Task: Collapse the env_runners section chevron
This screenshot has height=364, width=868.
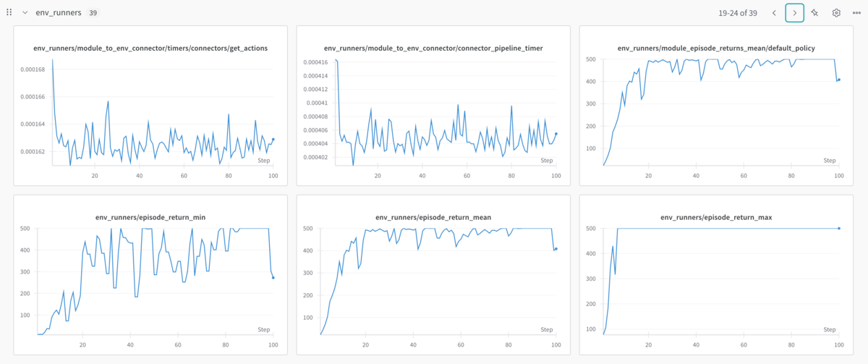Action: [25, 13]
